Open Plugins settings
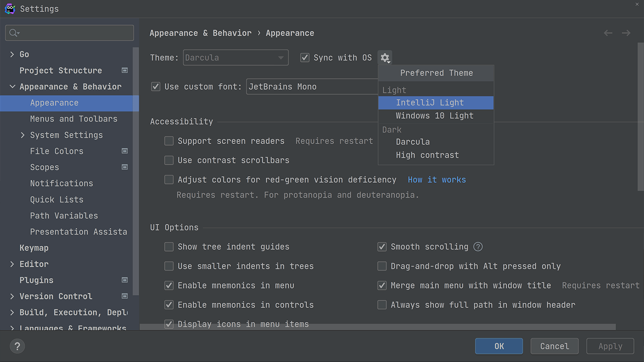 (x=36, y=280)
